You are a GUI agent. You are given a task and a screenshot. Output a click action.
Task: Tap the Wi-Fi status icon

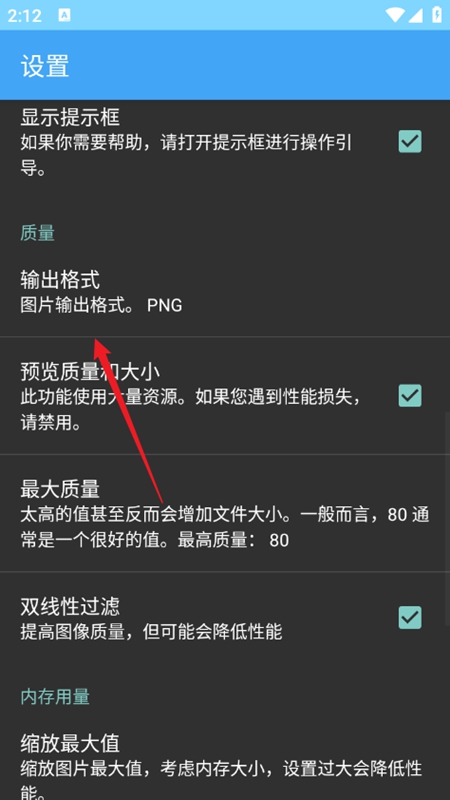[x=395, y=15]
